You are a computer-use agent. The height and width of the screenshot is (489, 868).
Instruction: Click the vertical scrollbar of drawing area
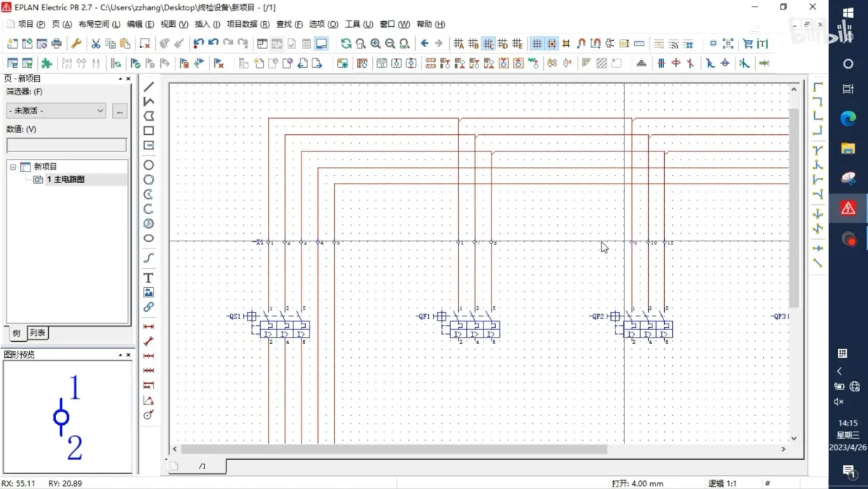point(794,208)
